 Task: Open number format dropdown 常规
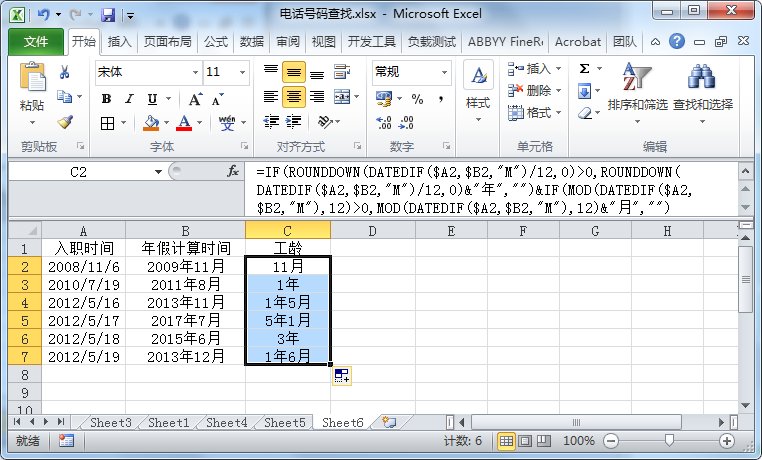coord(444,72)
